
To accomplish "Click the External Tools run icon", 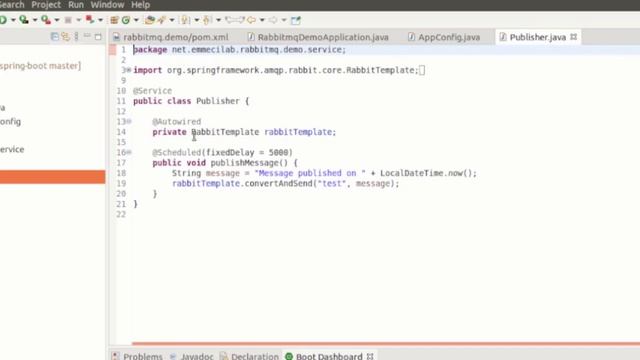I will pyautogui.click(x=46, y=20).
